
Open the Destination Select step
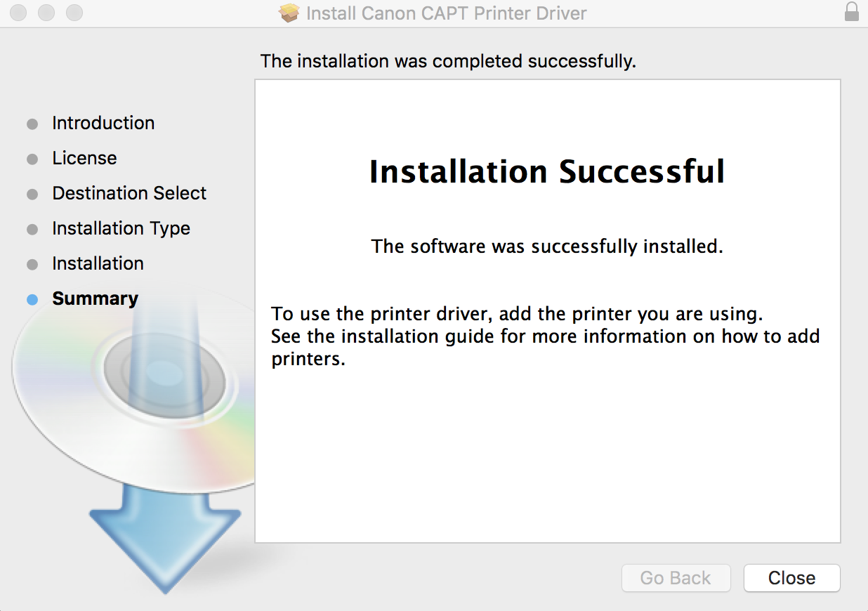[129, 193]
